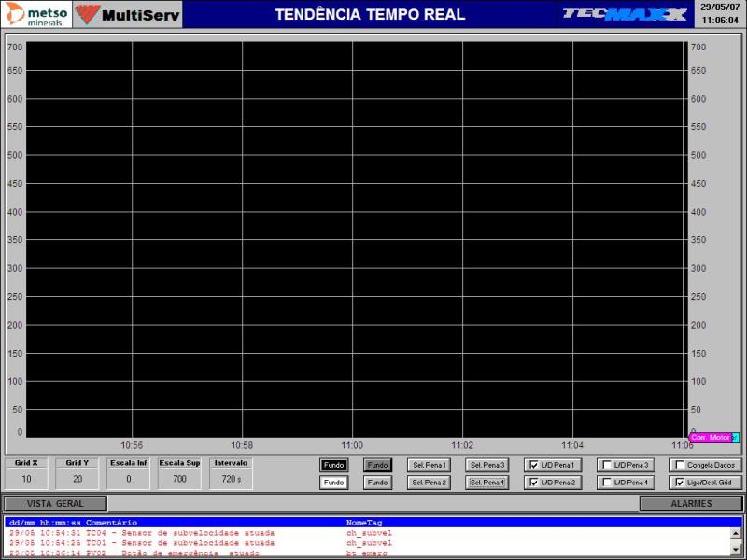
Task: Click the Sel. Pena 3 button
Action: tap(486, 465)
